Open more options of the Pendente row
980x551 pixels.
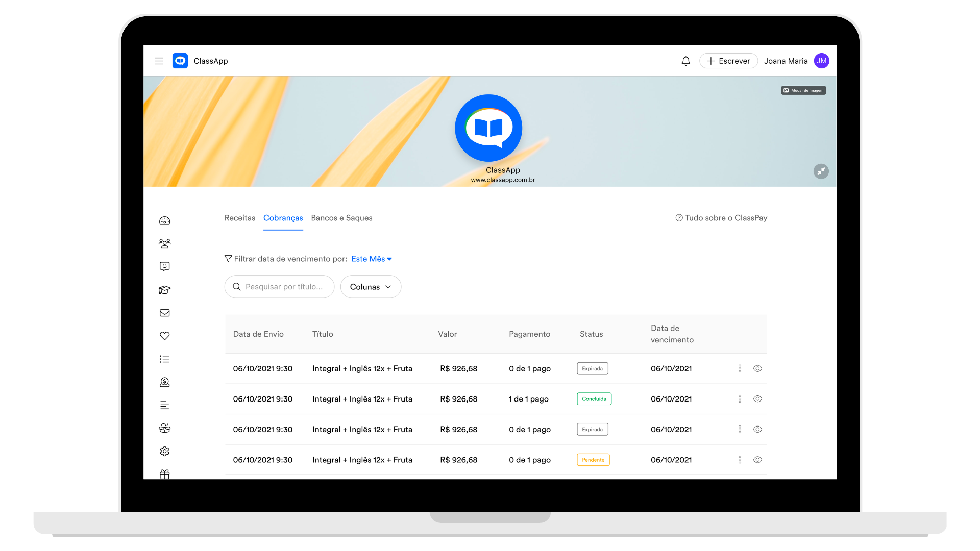[740, 460]
